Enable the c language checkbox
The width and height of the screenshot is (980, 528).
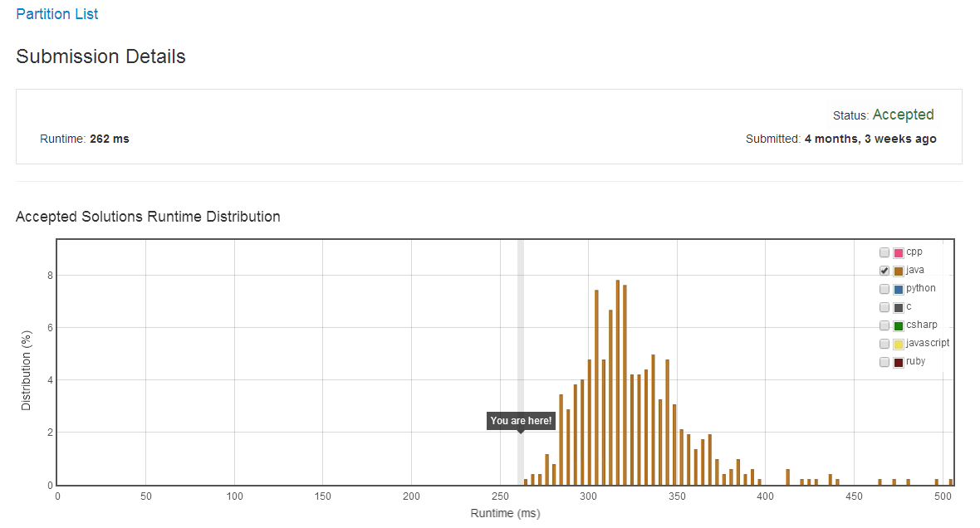click(x=884, y=307)
